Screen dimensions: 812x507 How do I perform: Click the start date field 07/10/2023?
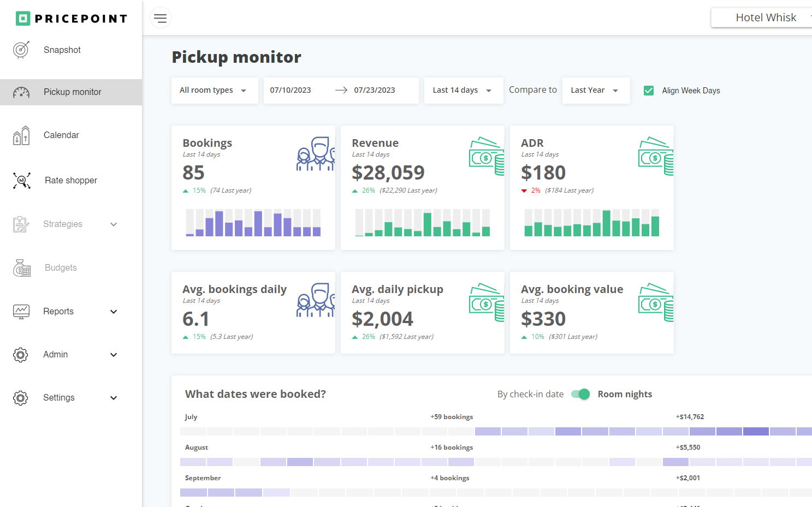tap(291, 91)
